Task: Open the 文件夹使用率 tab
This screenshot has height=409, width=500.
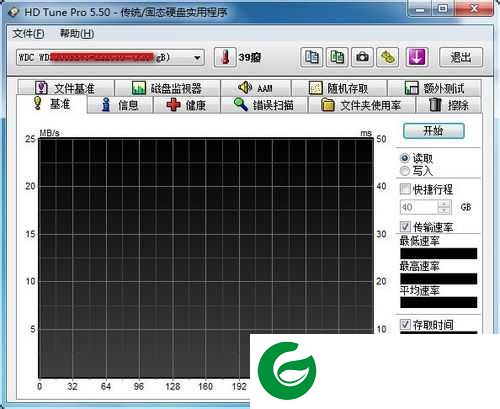Action: pyautogui.click(x=362, y=105)
